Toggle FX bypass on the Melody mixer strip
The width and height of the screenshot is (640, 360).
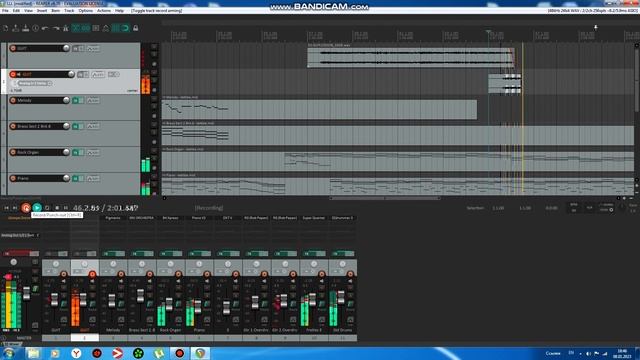(121, 254)
